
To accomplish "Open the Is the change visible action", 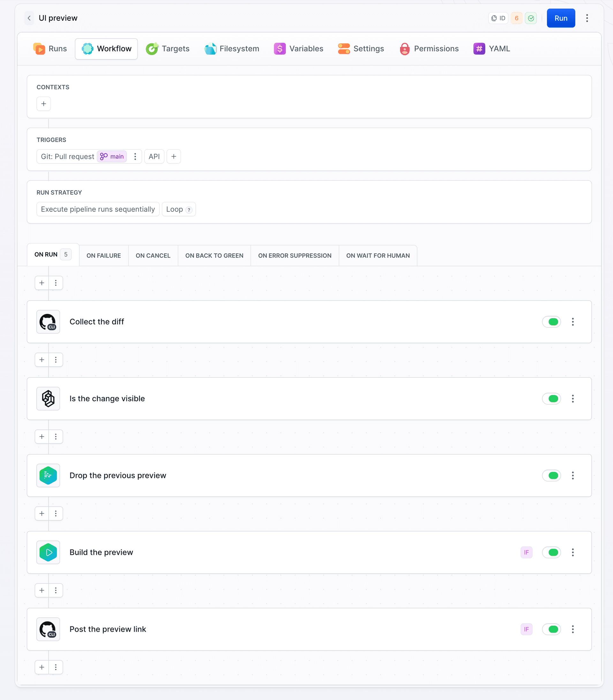I will 309,398.
